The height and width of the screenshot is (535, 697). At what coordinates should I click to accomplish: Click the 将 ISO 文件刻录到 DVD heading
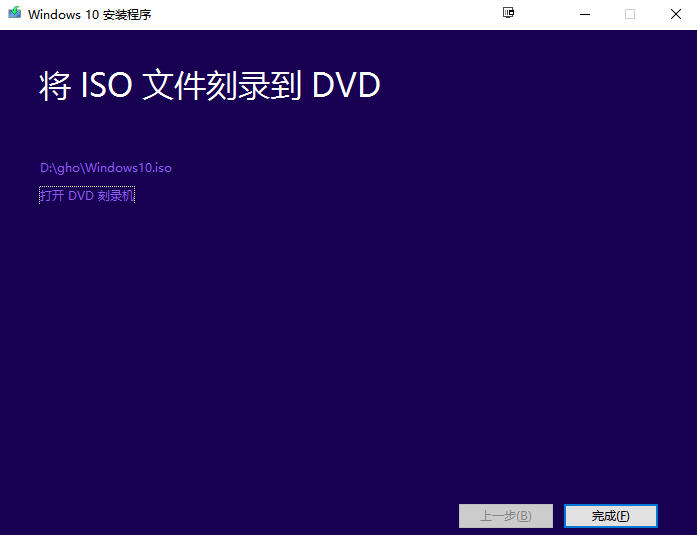click(x=210, y=85)
